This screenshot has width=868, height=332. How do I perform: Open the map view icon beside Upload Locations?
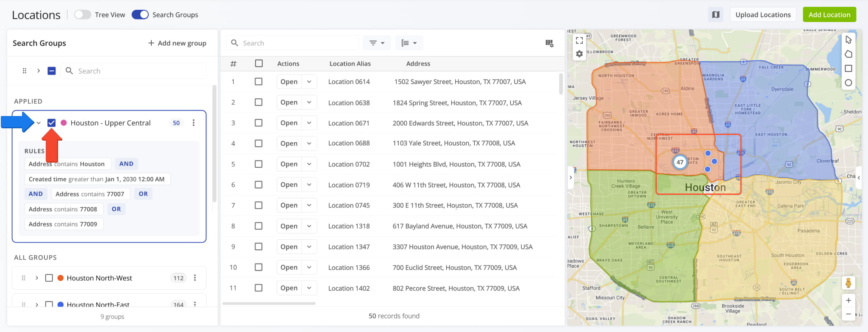click(x=716, y=15)
